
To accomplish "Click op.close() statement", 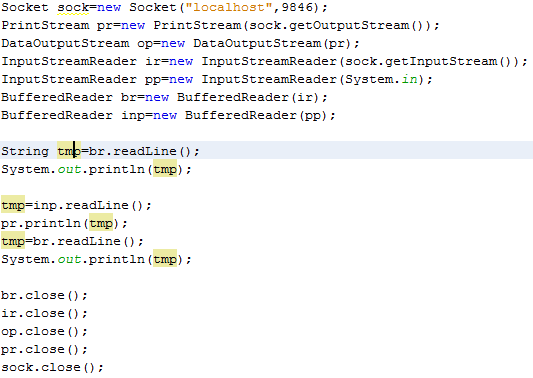I will [x=44, y=331].
